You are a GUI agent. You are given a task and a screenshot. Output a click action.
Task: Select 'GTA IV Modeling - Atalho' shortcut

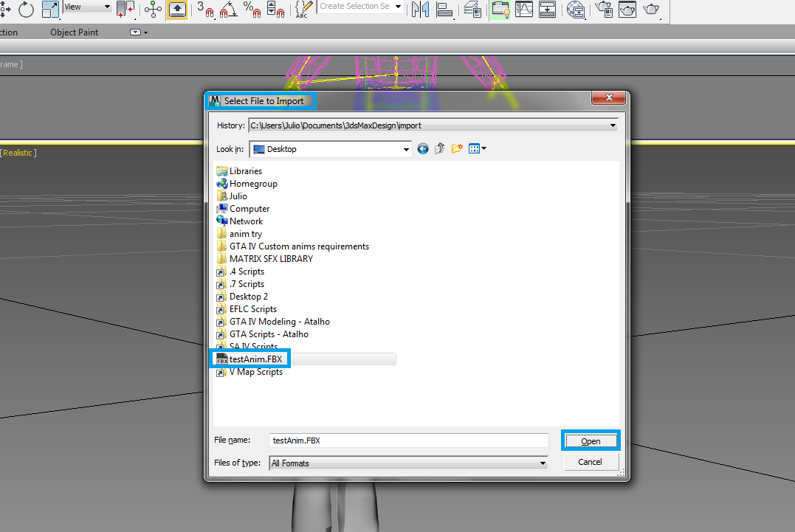[x=273, y=322]
